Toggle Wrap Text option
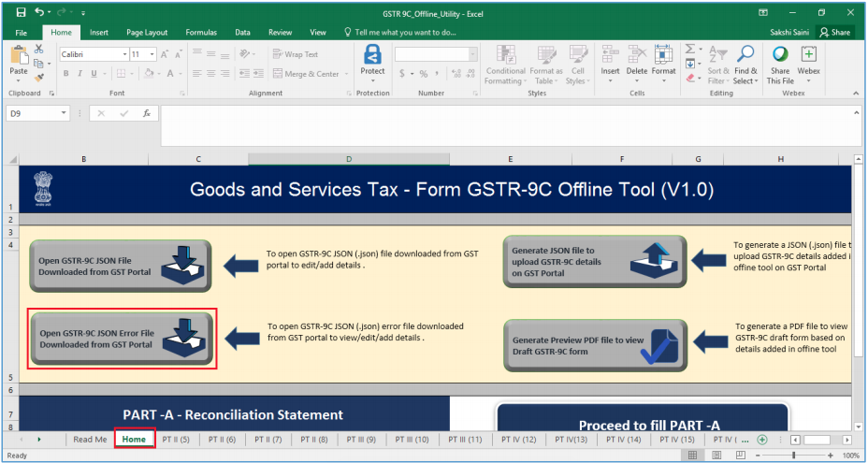Image resolution: width=868 pixels, height=463 pixels. 296,54
